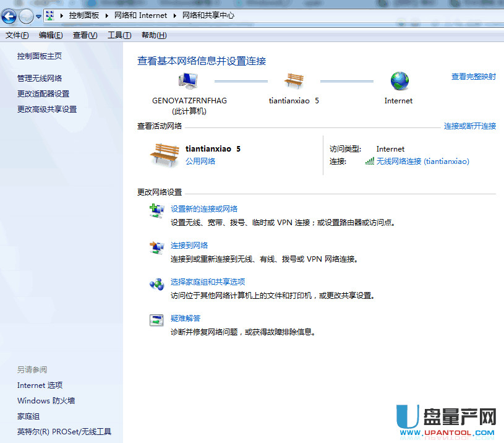Click the back navigation arrow
Image resolution: width=504 pixels, height=443 pixels.
click(x=9, y=16)
